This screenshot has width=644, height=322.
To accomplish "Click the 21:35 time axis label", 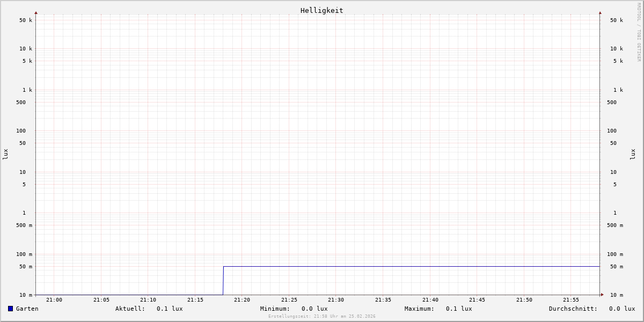I will [383, 300].
